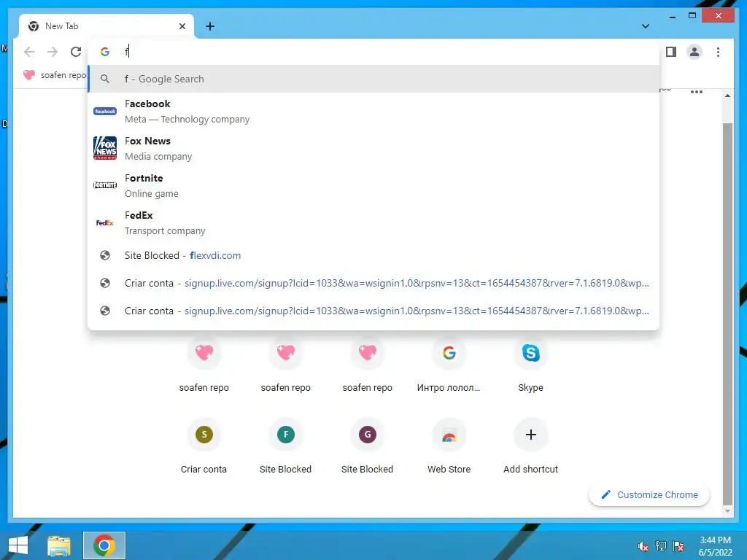Click the Action Center flag tray icon

point(678,546)
